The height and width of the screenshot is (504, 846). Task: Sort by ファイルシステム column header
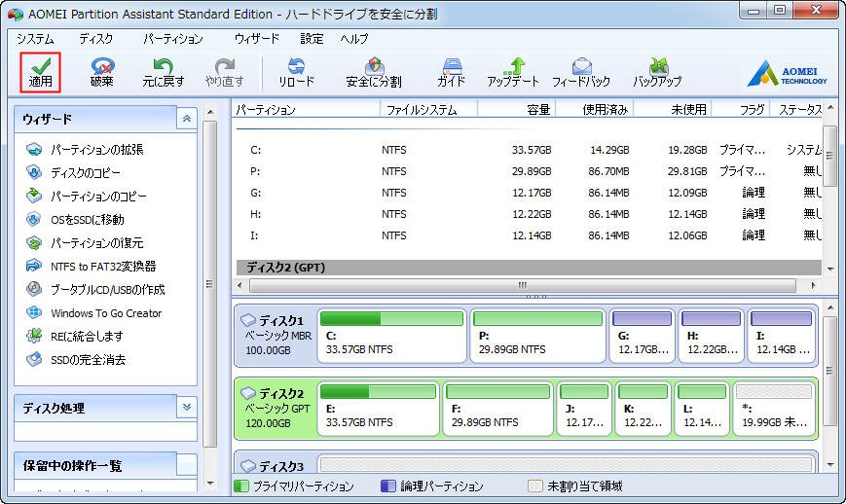click(x=429, y=109)
